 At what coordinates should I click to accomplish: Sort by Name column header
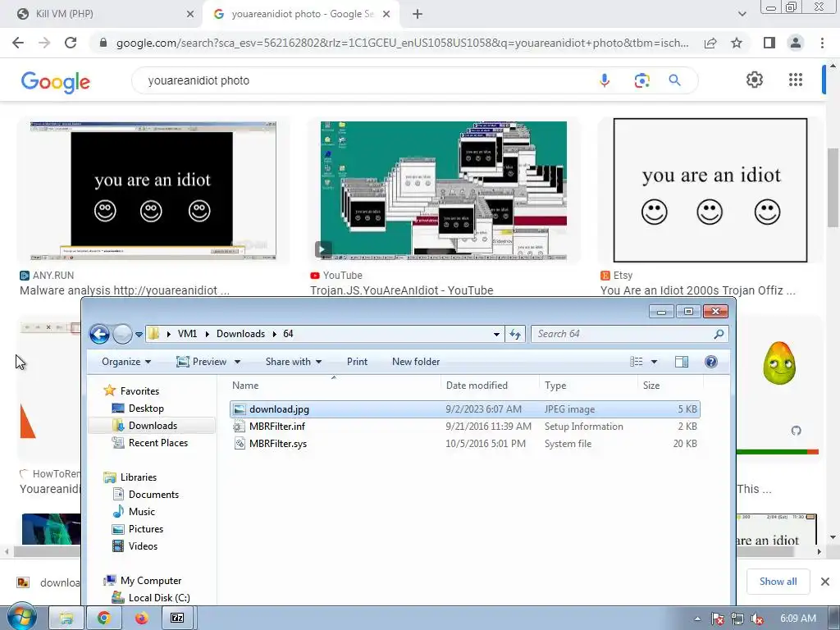335,386
